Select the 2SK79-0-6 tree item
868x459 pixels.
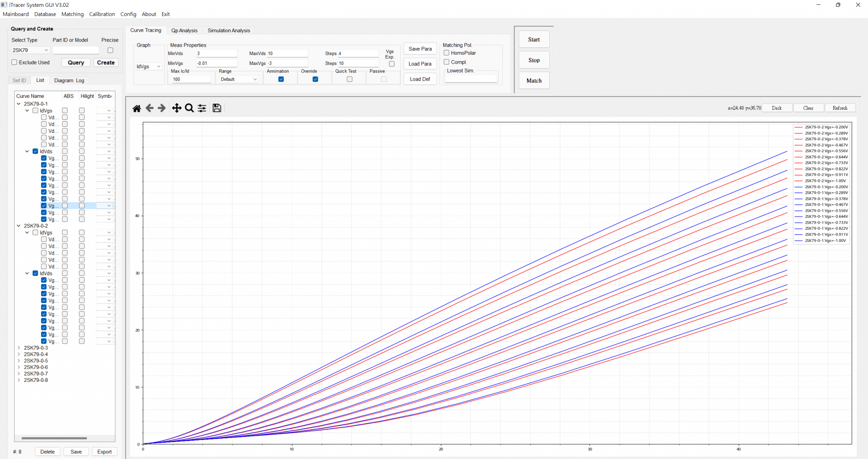pos(36,367)
